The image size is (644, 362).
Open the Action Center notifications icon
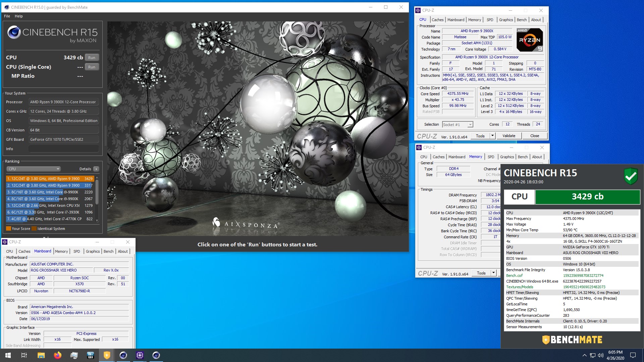[x=633, y=355]
